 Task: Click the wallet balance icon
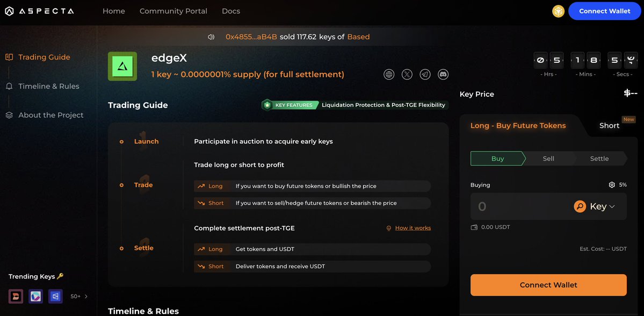pos(474,227)
